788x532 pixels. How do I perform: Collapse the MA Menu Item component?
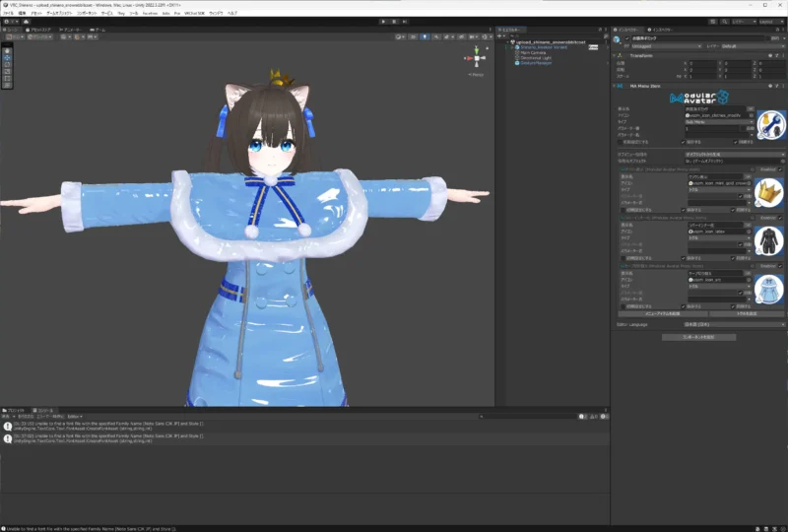(614, 86)
